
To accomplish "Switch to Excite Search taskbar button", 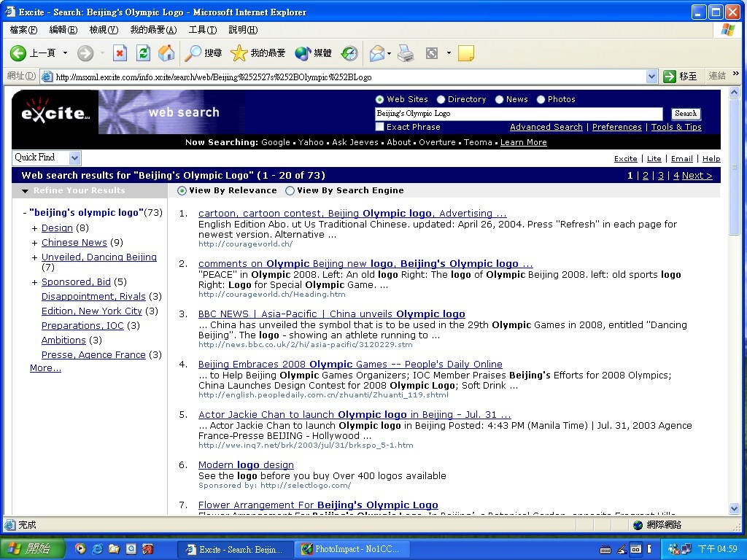I will pyautogui.click(x=236, y=549).
